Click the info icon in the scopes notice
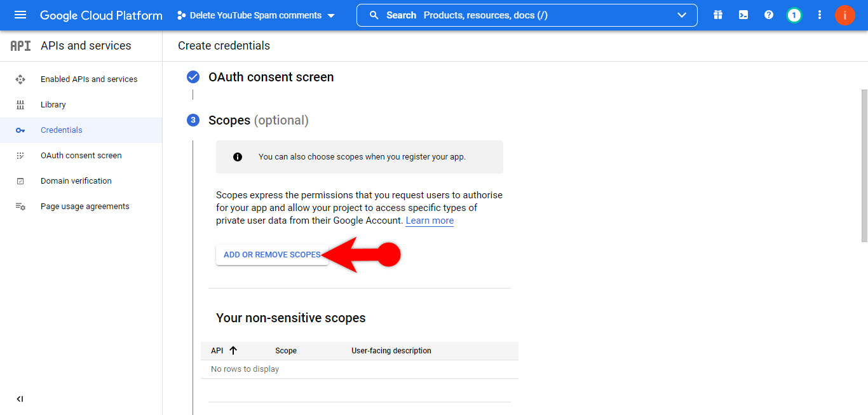This screenshot has height=415, width=868. pyautogui.click(x=238, y=157)
